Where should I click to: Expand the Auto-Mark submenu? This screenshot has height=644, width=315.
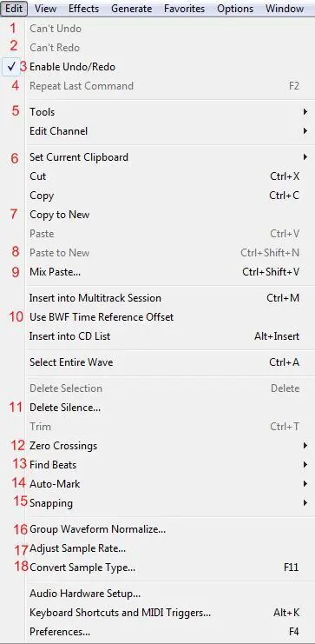[x=168, y=484]
